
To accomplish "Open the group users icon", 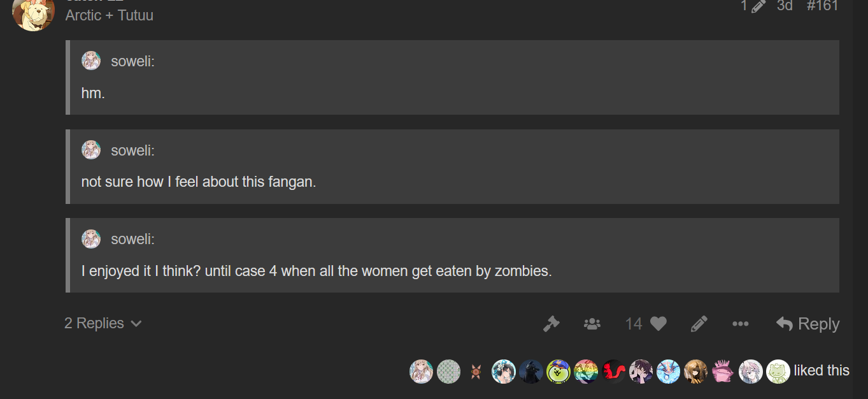I will click(592, 324).
